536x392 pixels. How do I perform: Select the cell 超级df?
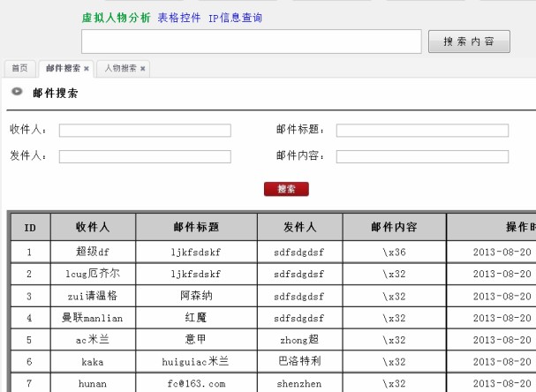pos(93,252)
